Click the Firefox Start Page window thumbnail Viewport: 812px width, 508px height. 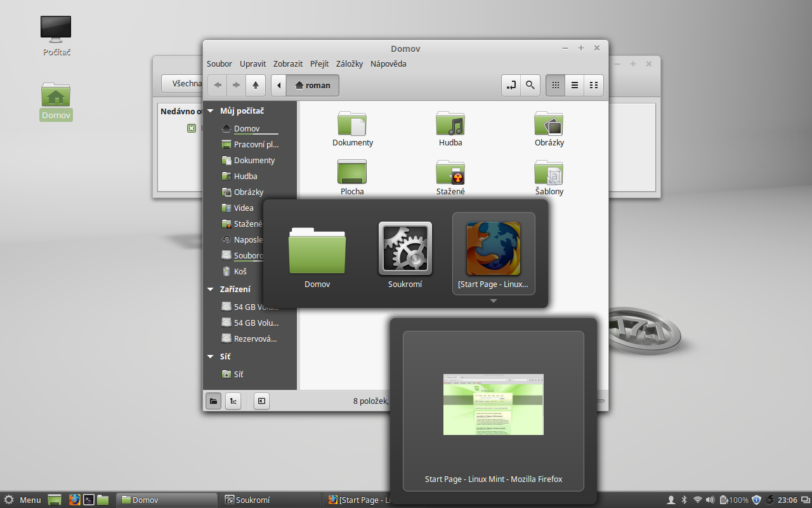pos(493,404)
